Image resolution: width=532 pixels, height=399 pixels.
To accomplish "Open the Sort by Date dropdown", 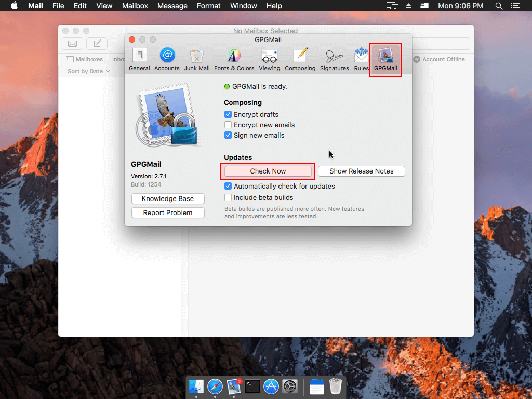I will tap(85, 71).
